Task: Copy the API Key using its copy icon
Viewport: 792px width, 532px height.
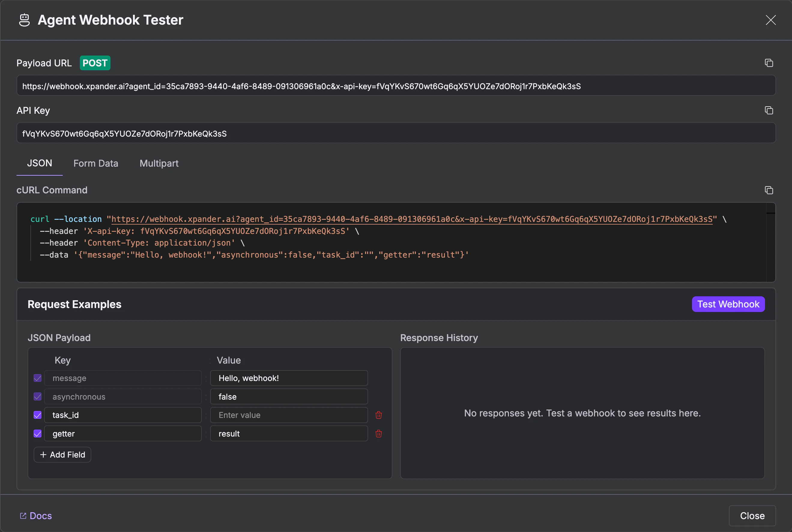Action: [769, 110]
